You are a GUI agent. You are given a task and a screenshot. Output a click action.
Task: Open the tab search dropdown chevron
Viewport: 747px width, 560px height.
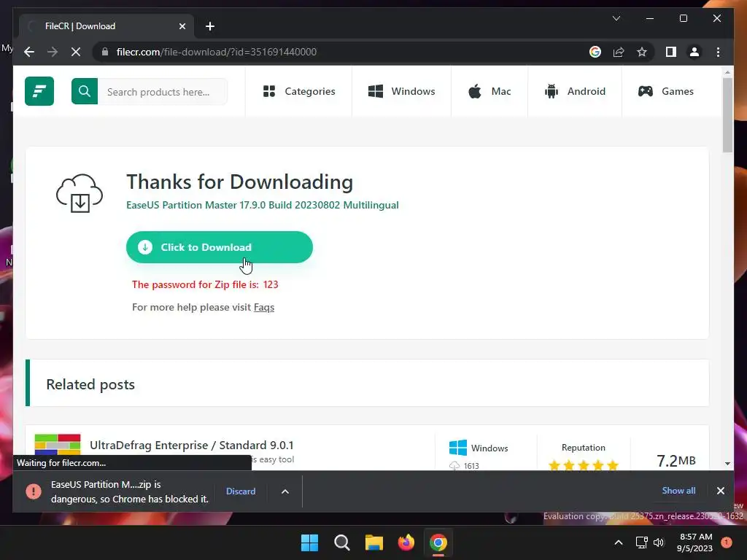(x=616, y=18)
